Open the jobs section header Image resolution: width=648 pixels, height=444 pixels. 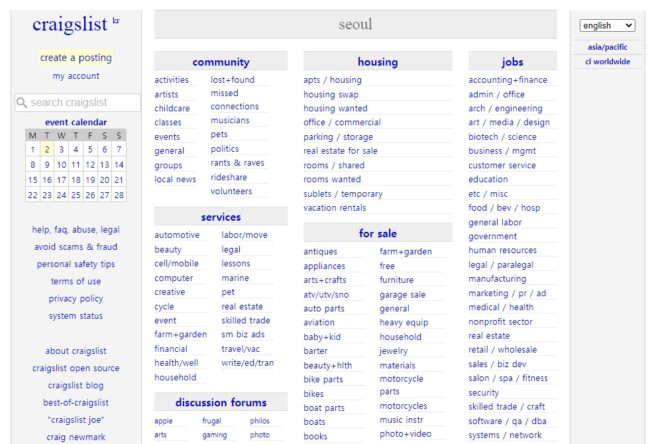point(512,62)
